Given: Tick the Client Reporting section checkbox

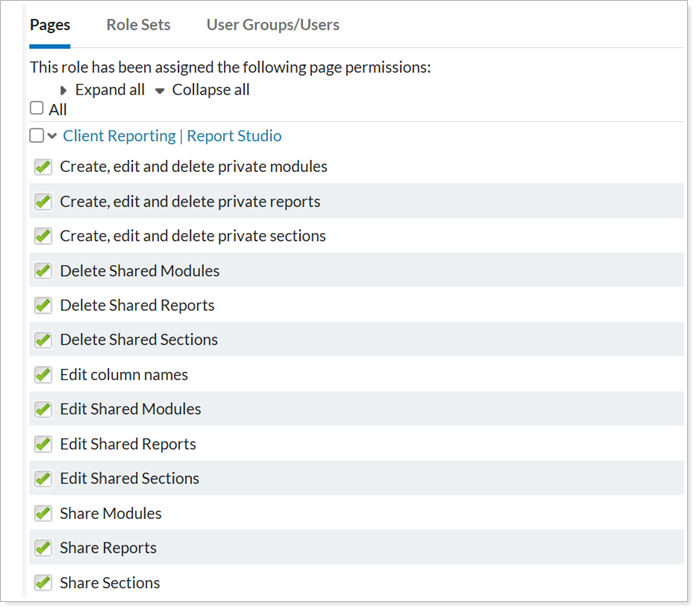Looking at the screenshot, I should coord(37,136).
